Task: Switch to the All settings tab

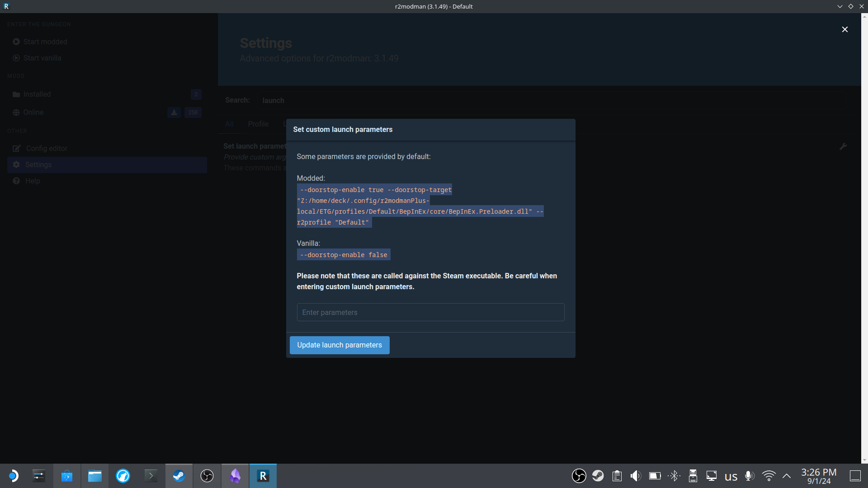Action: [229, 124]
